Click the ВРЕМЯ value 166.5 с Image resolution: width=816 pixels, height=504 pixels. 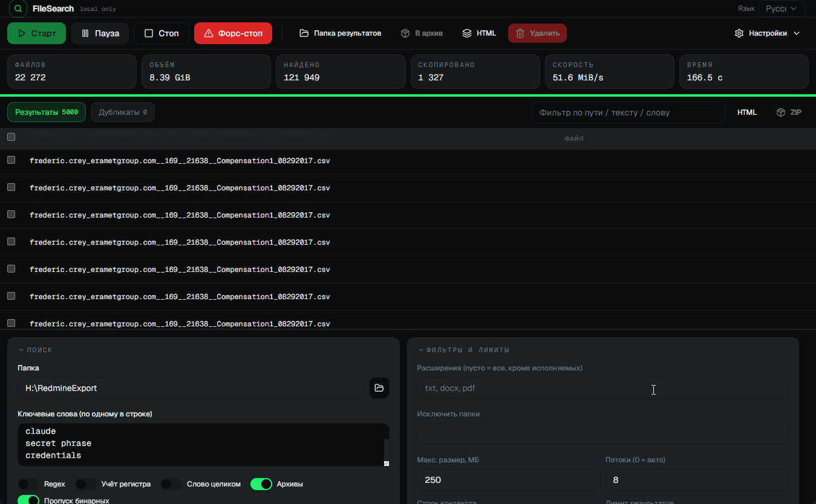coord(705,78)
